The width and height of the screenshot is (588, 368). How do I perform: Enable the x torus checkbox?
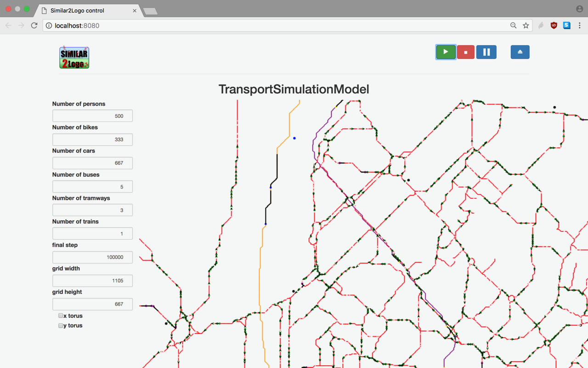[61, 316]
